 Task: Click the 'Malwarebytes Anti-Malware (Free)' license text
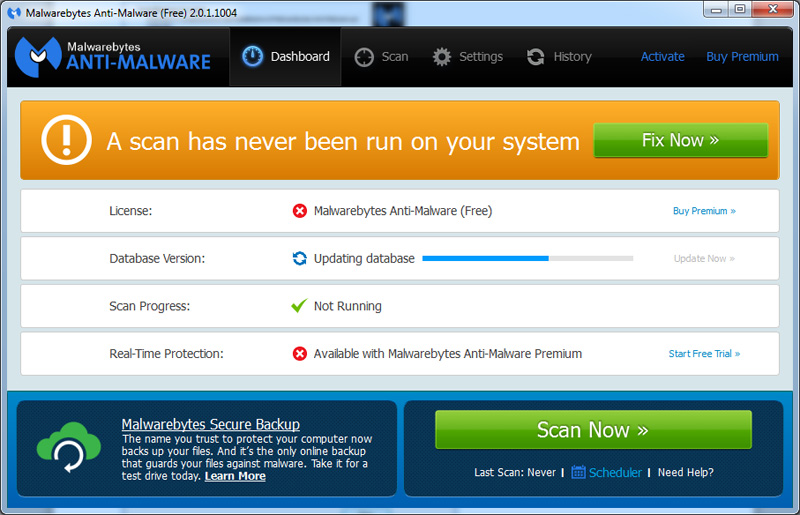tap(403, 211)
